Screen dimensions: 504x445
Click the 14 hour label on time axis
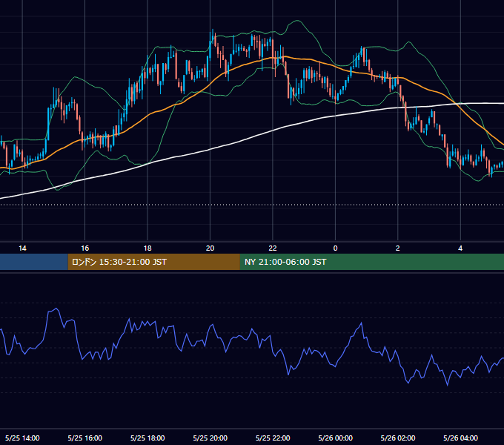point(22,248)
